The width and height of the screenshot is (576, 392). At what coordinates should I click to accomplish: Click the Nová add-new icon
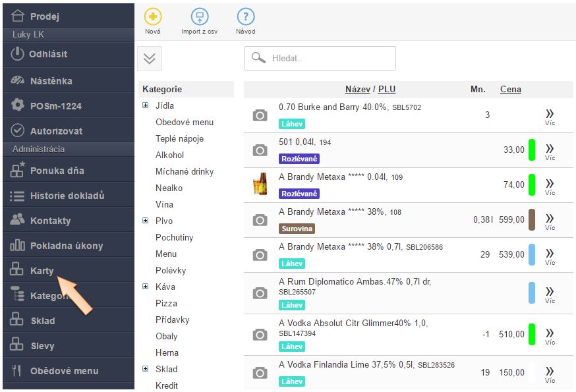(x=152, y=17)
